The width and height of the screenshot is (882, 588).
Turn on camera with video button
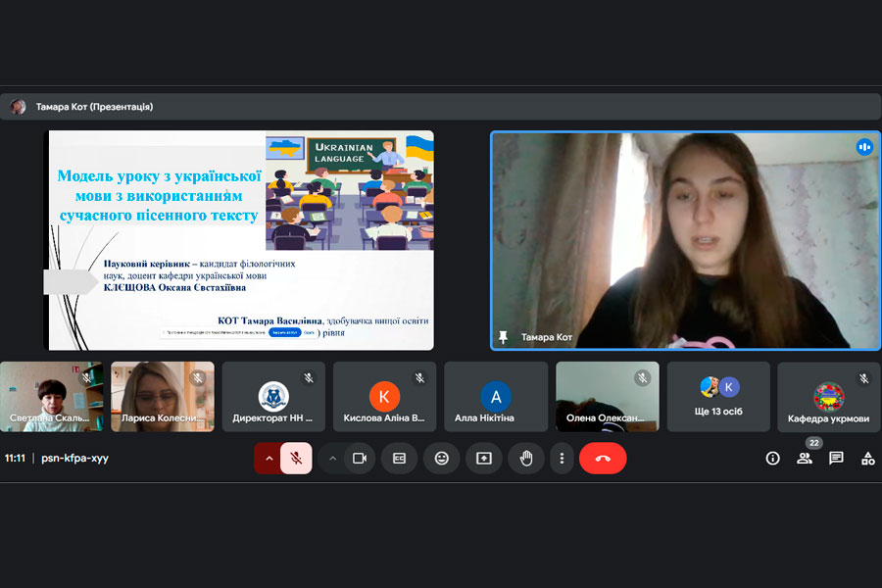pos(360,458)
